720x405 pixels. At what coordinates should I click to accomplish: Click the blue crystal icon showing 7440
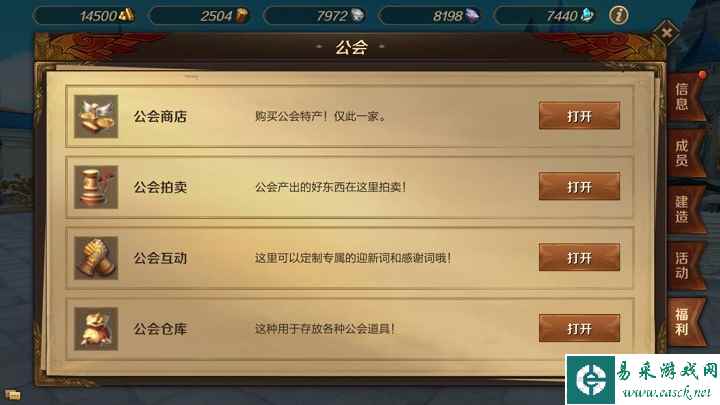[587, 16]
